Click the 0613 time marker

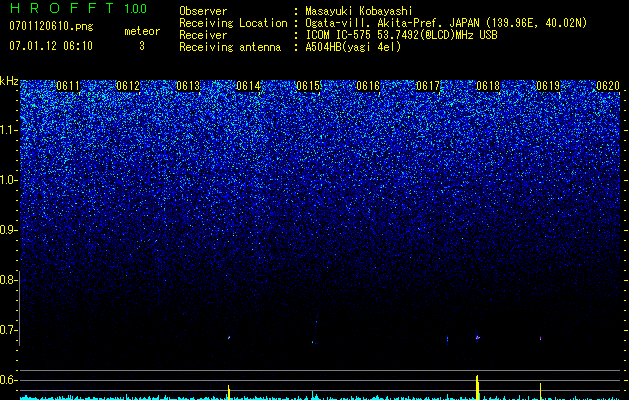click(x=188, y=86)
